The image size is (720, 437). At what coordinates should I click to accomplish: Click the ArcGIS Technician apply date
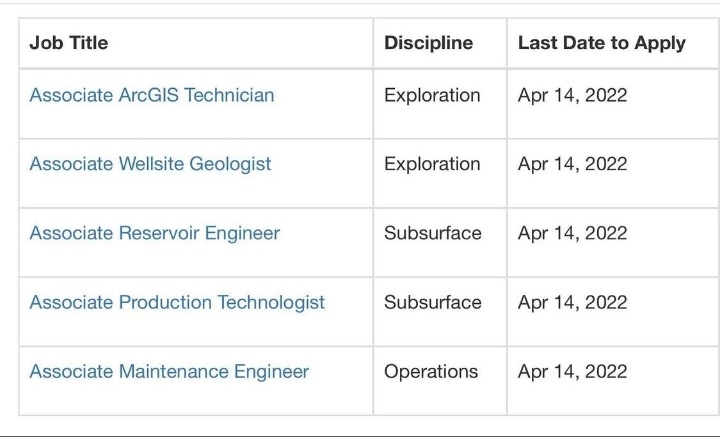pyautogui.click(x=573, y=95)
